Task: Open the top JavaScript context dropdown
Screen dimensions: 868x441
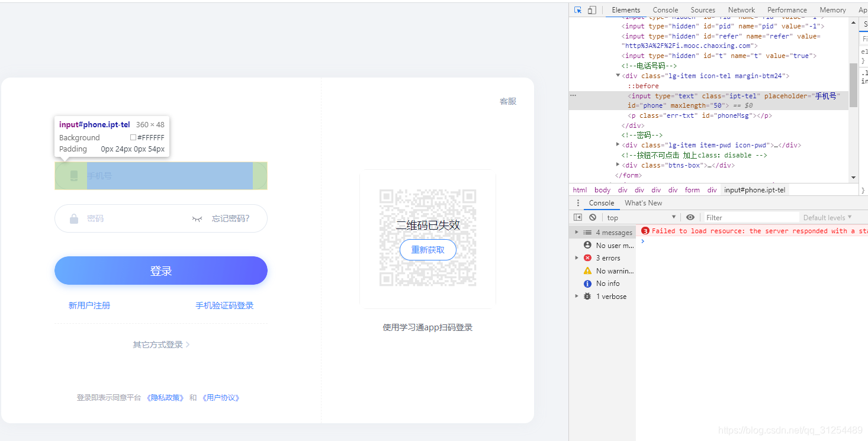Action: (x=641, y=217)
